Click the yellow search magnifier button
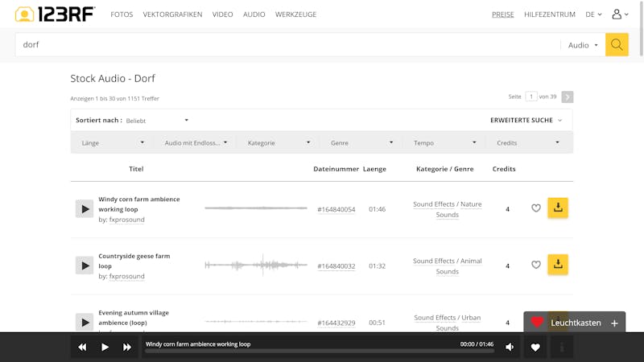Image resolution: width=644 pixels, height=362 pixels. pos(617,45)
